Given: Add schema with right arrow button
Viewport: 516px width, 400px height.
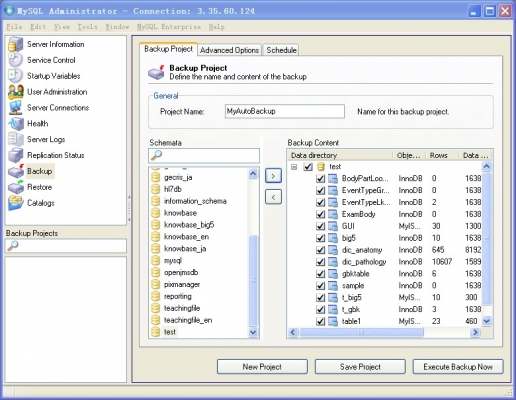Looking at the screenshot, I should coord(273,176).
